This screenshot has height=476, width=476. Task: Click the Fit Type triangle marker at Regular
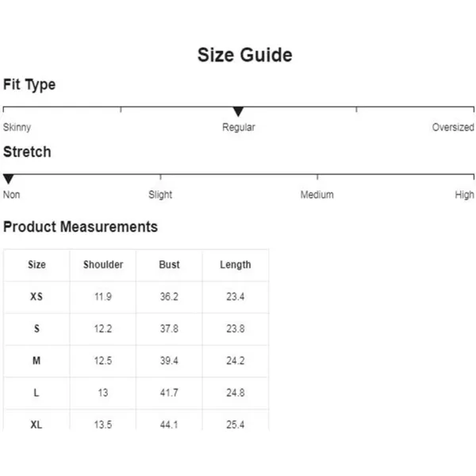click(238, 111)
